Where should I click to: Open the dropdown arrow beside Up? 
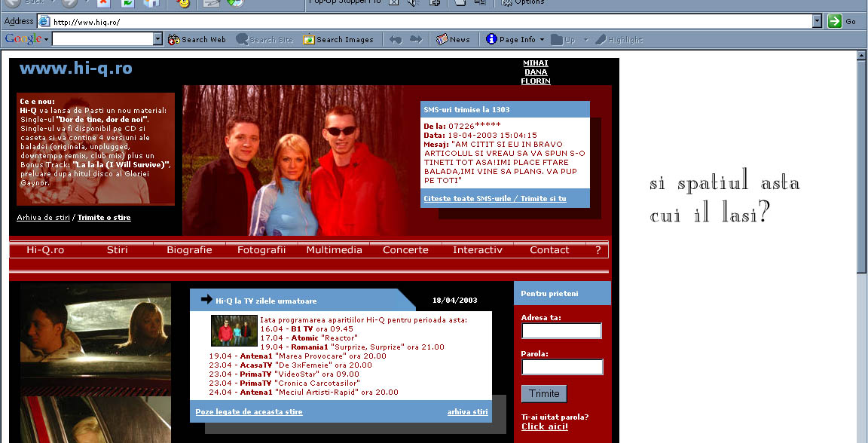[585, 39]
